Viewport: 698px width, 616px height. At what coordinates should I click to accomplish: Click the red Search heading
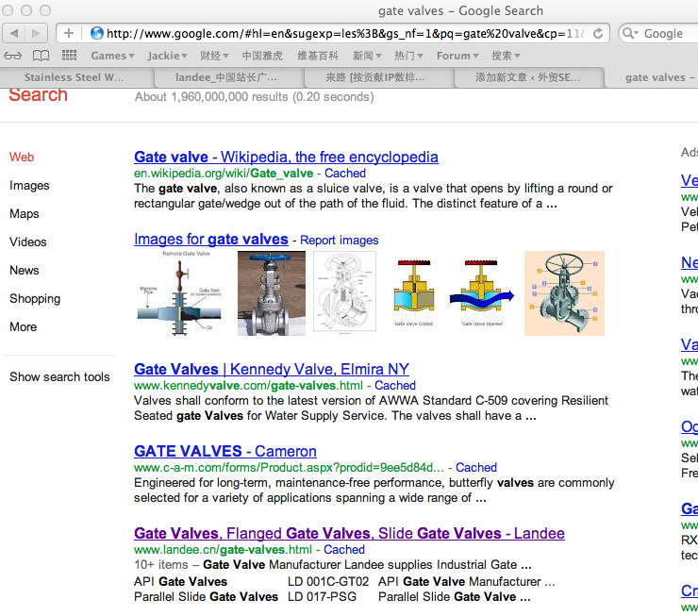click(x=39, y=94)
